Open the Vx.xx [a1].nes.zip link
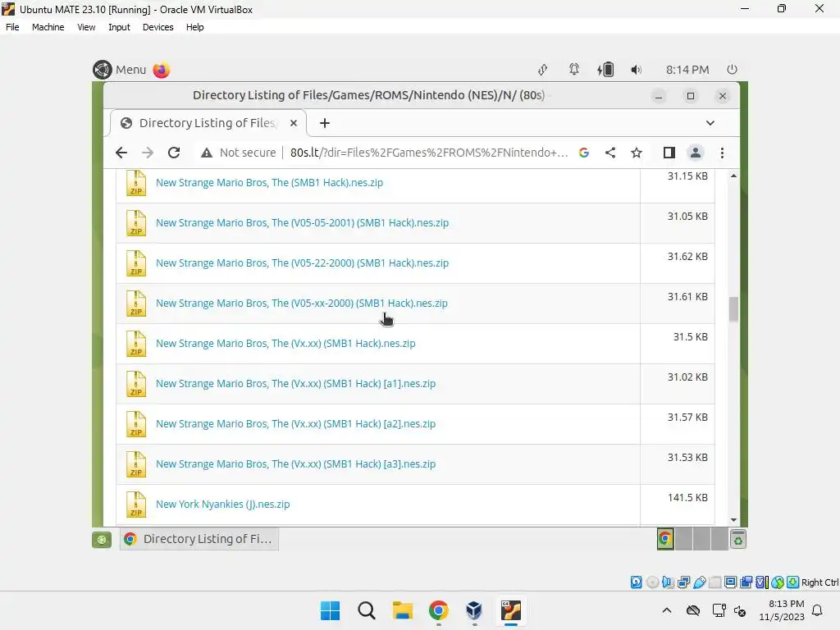 tap(295, 384)
